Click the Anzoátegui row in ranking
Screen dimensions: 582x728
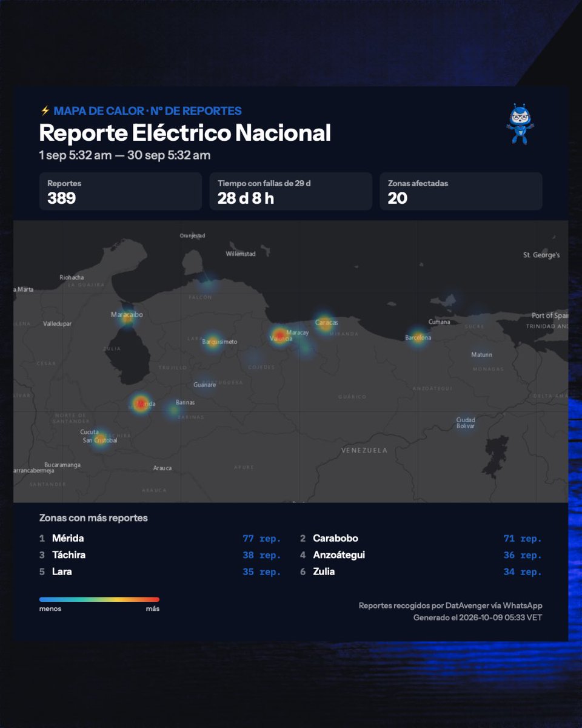pyautogui.click(x=421, y=555)
